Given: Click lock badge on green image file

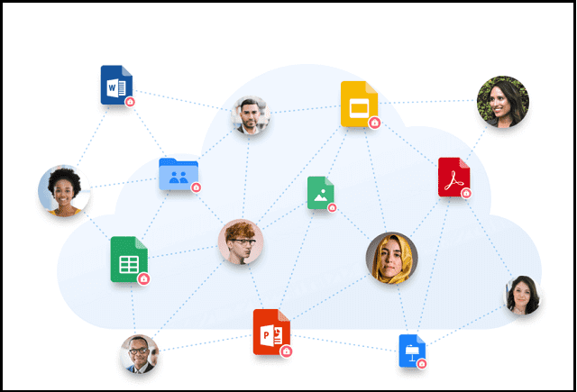Looking at the screenshot, I should (332, 208).
